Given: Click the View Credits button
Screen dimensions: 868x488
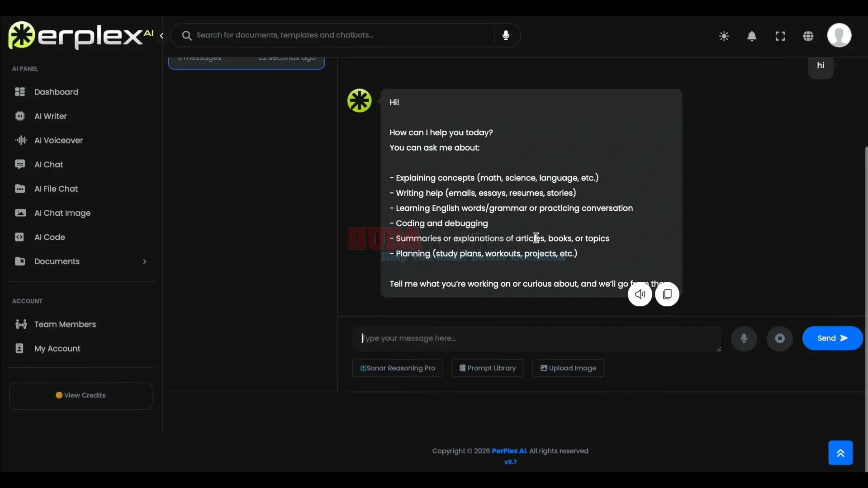Looking at the screenshot, I should pos(81,396).
